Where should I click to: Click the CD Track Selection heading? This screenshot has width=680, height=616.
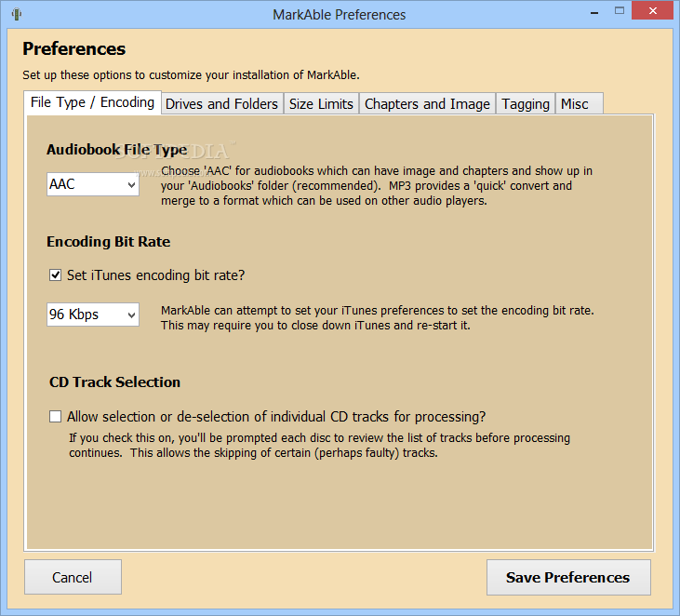[x=114, y=382]
